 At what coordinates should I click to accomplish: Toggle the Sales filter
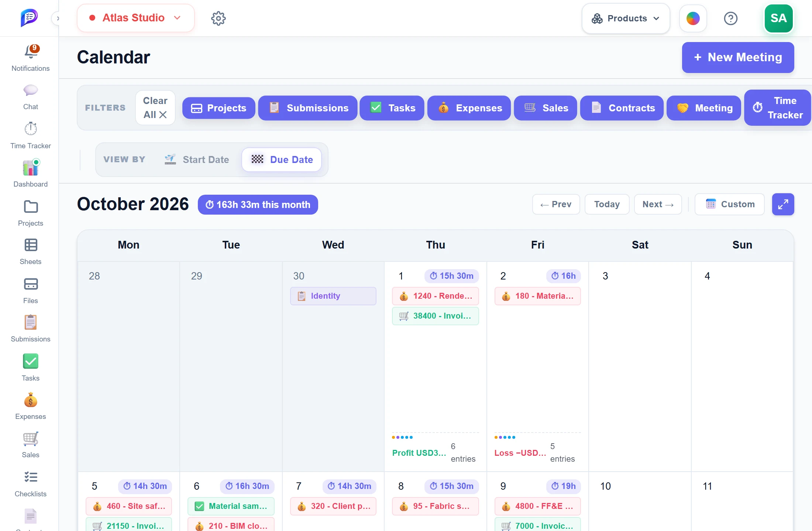546,108
